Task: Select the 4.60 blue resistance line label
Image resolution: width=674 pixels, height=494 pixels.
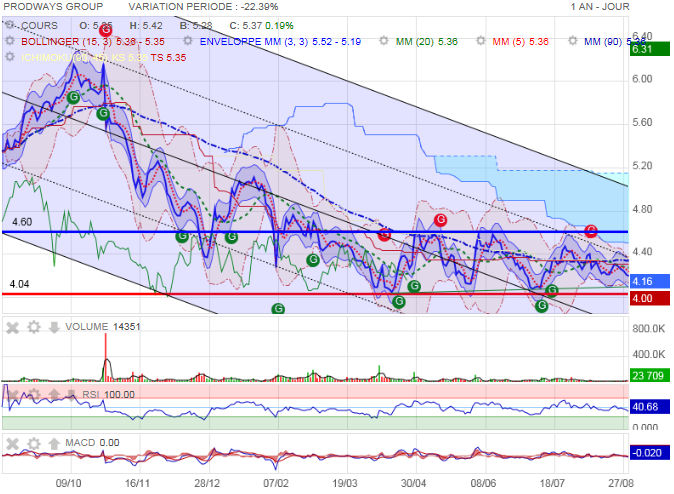Action: coord(22,222)
